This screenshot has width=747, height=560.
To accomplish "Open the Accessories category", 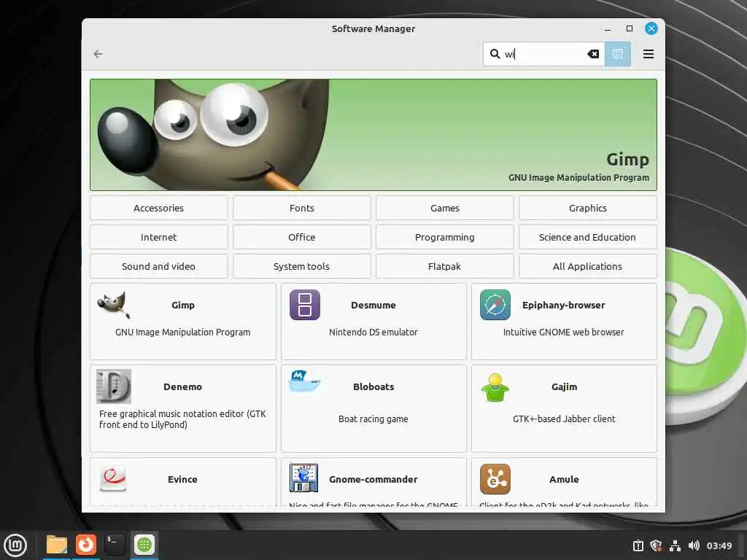I will pos(158,208).
